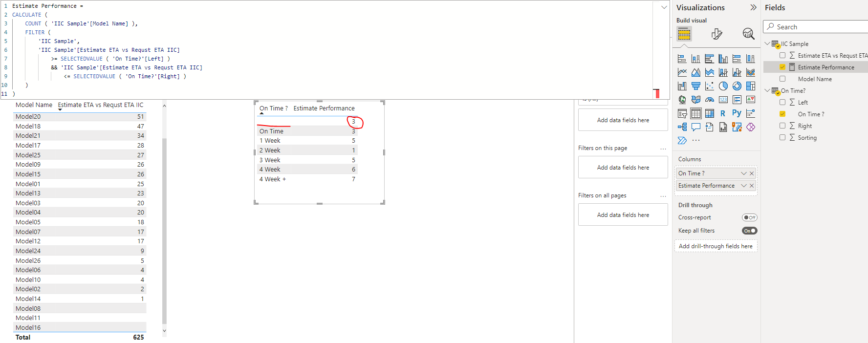This screenshot has width=868, height=343.
Task: Choose the Python visual
Action: coord(737,113)
